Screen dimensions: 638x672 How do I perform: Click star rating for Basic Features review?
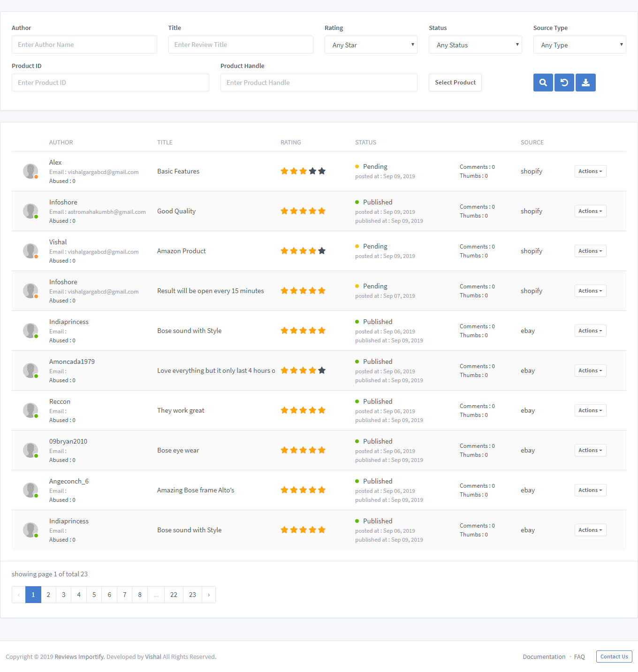pyautogui.click(x=303, y=171)
